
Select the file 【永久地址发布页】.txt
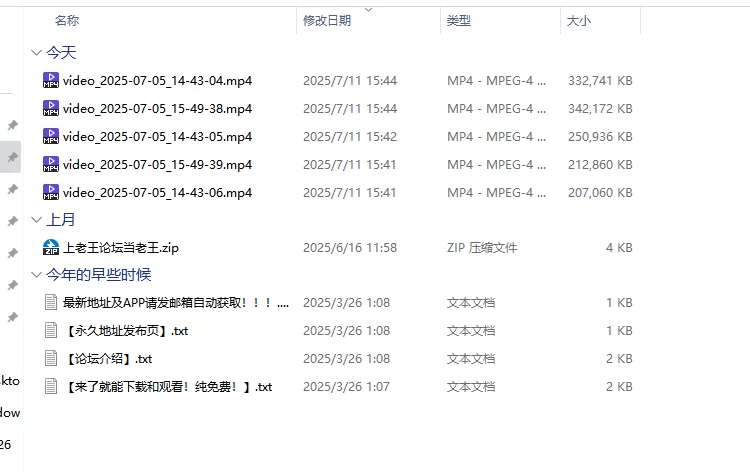(x=125, y=330)
